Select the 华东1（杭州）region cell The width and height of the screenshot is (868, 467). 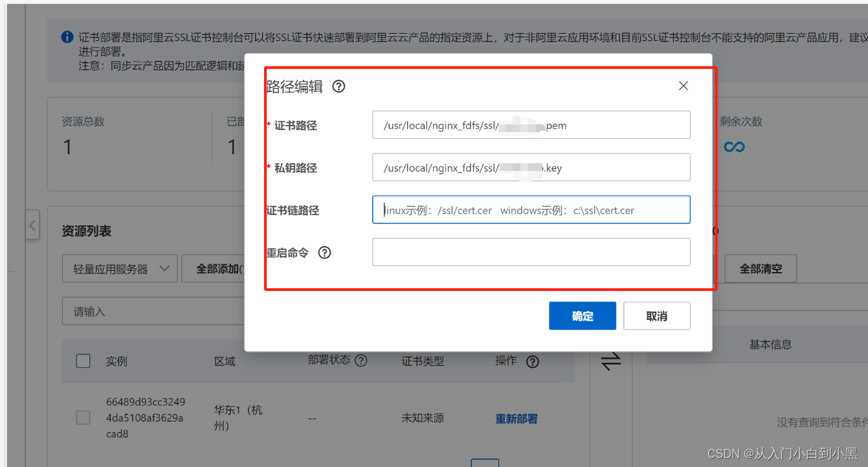pos(238,418)
